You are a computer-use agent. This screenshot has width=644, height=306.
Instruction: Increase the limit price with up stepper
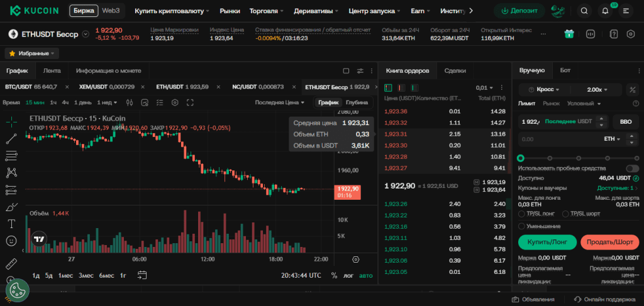click(x=602, y=119)
